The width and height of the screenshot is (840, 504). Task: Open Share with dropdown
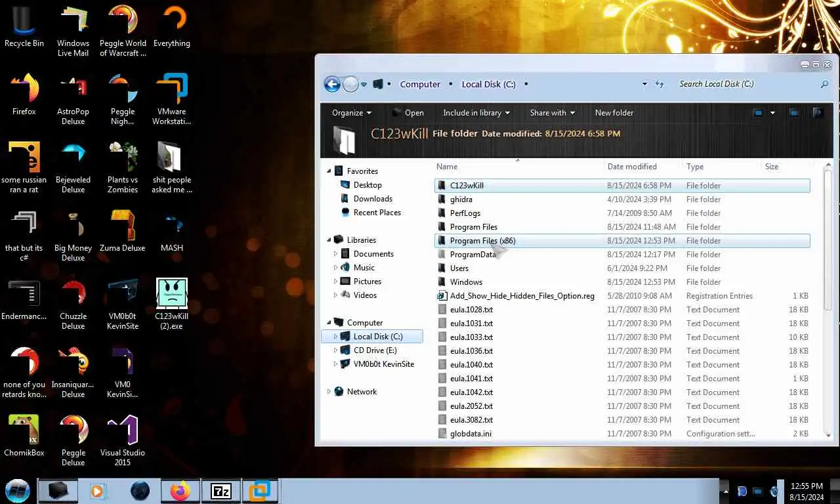553,113
